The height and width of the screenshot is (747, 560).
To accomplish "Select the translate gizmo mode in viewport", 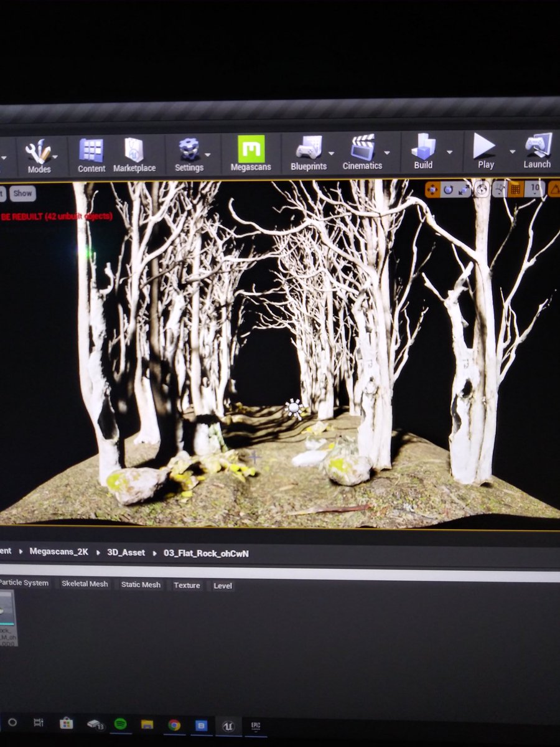I will tap(432, 190).
